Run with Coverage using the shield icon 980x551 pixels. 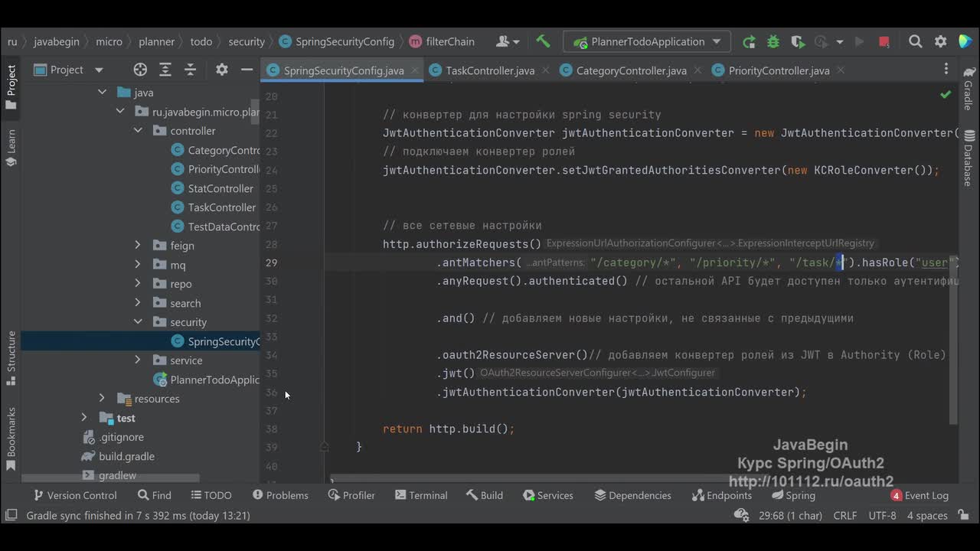click(798, 41)
